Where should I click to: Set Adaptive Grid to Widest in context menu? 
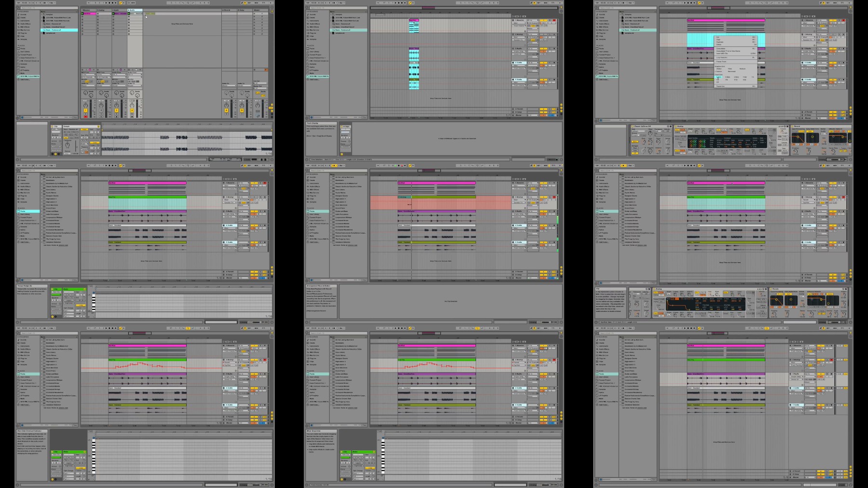[x=719, y=69]
